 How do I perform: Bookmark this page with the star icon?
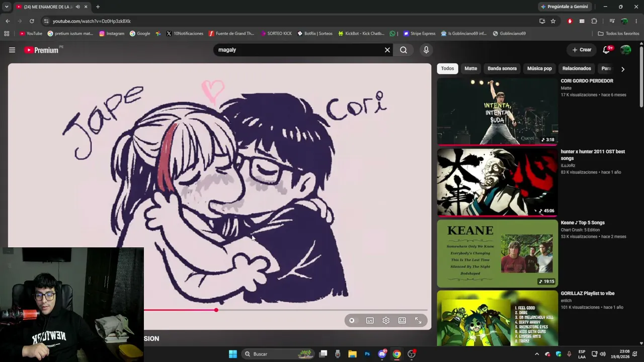click(x=553, y=21)
